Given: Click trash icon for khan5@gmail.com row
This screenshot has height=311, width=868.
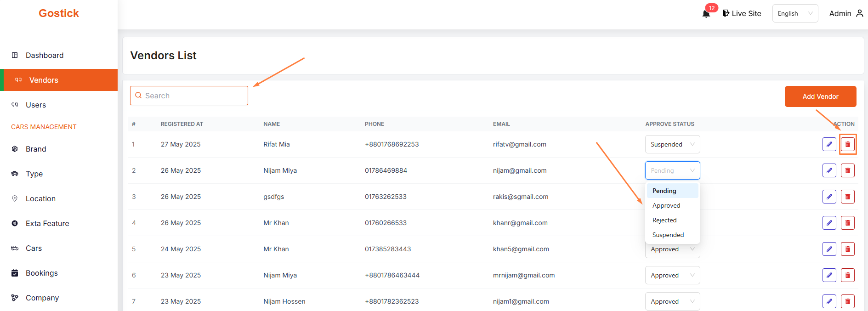Looking at the screenshot, I should tap(848, 249).
